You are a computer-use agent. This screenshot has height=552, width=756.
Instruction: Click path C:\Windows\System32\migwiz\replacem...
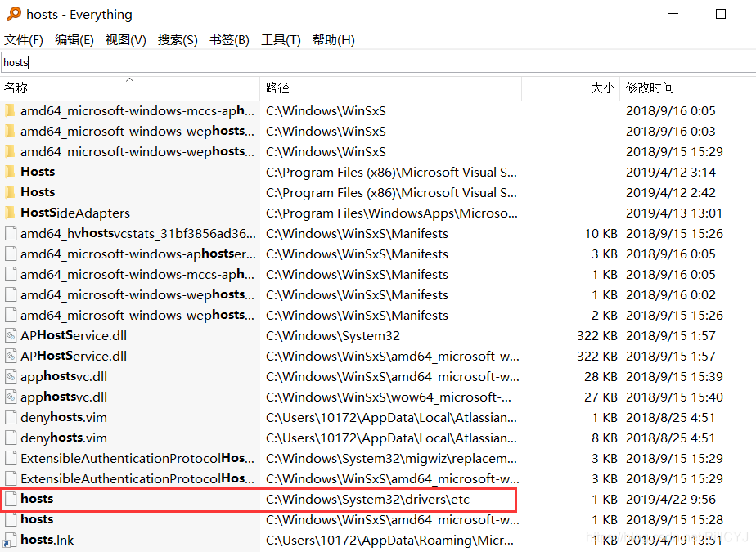(391, 459)
